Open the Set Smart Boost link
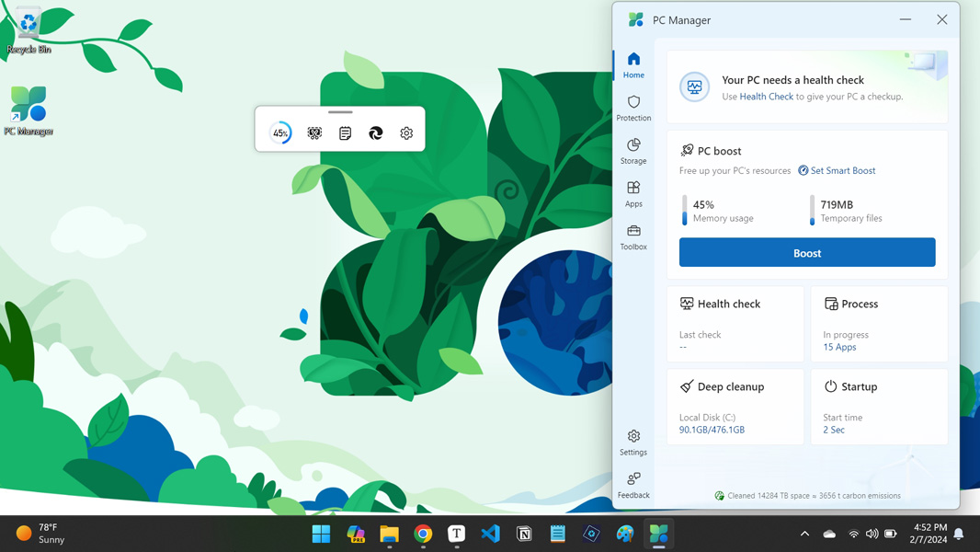The width and height of the screenshot is (980, 552). tap(837, 170)
